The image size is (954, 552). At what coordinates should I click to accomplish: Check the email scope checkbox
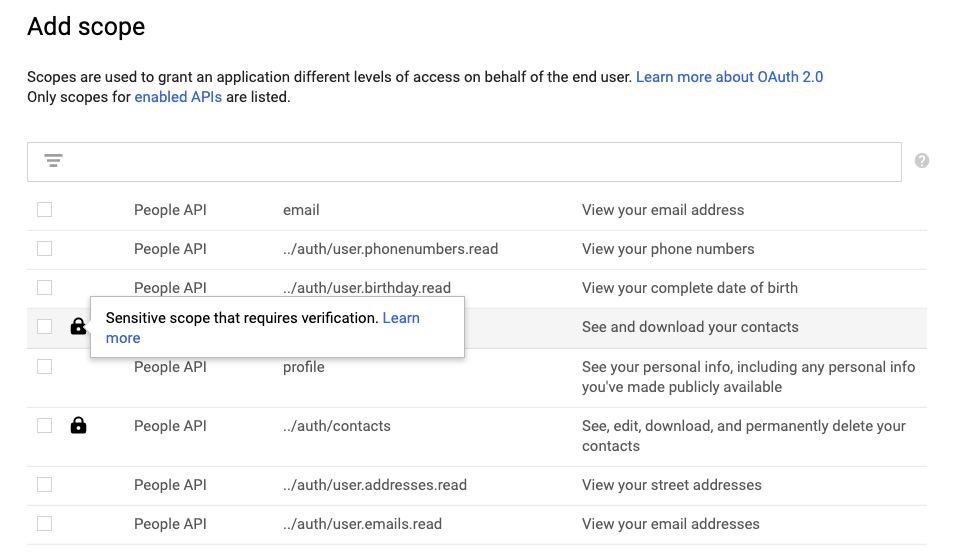[44, 210]
